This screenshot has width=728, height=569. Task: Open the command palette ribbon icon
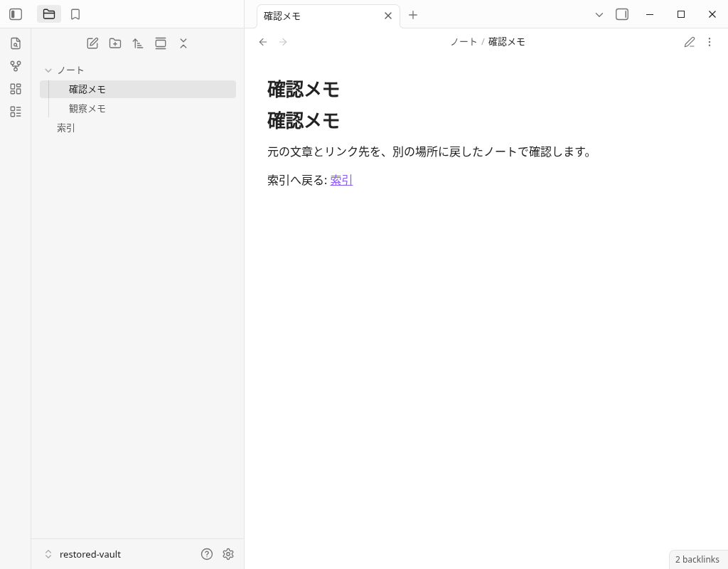click(x=16, y=112)
